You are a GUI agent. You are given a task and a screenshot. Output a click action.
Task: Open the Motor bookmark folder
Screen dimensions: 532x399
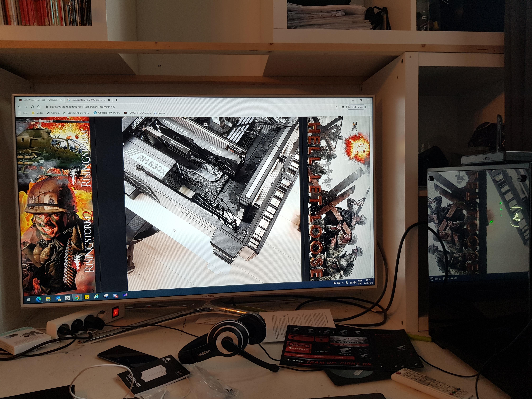37,113
